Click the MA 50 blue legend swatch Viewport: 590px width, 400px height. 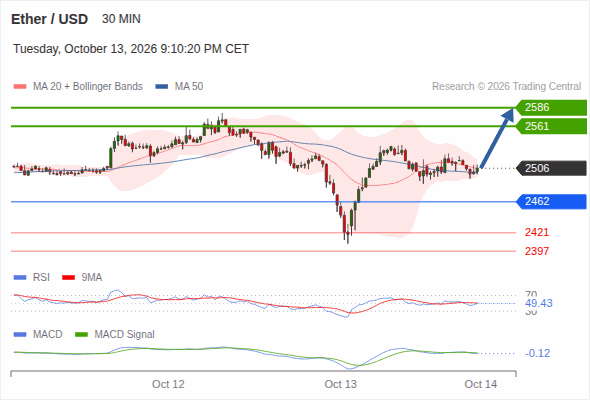pos(162,87)
